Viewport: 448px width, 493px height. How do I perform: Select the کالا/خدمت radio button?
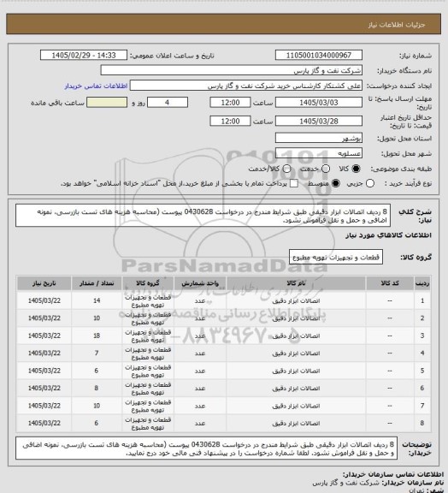286,169
